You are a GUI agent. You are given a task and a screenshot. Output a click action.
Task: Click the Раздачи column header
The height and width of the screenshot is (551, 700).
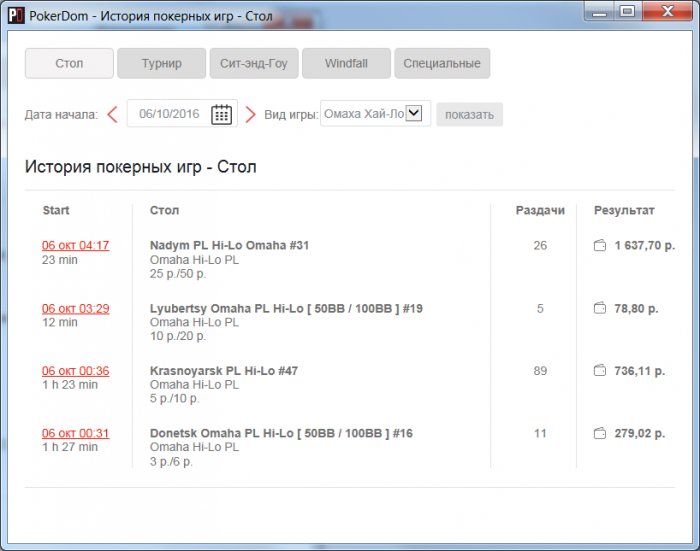click(x=540, y=210)
